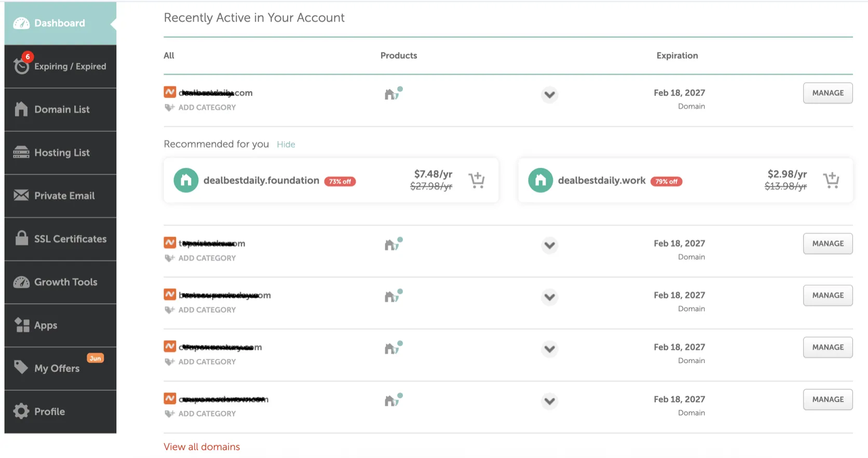
Task: Click the Domain List house icon
Action: [21, 109]
